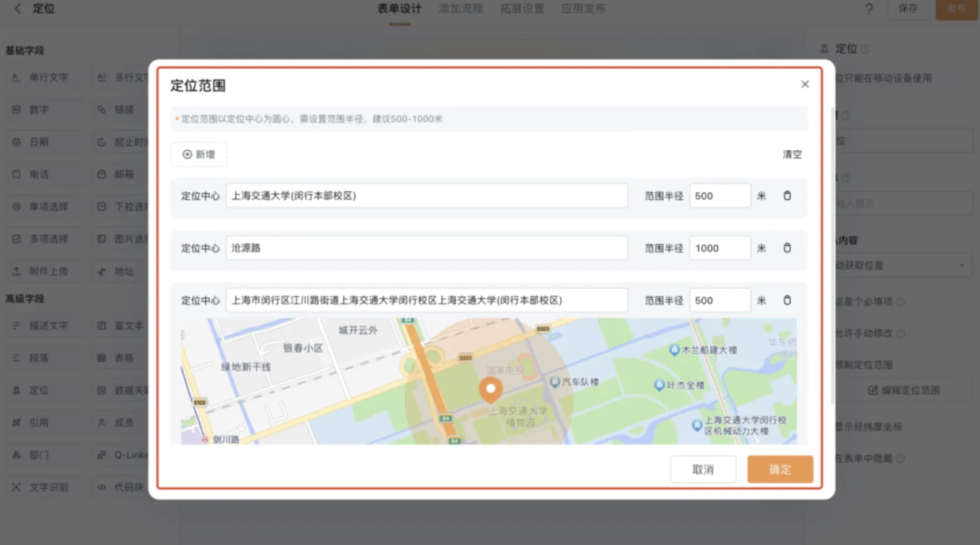The height and width of the screenshot is (545, 980).
Task: Click 新增 to add a location range
Action: click(199, 155)
